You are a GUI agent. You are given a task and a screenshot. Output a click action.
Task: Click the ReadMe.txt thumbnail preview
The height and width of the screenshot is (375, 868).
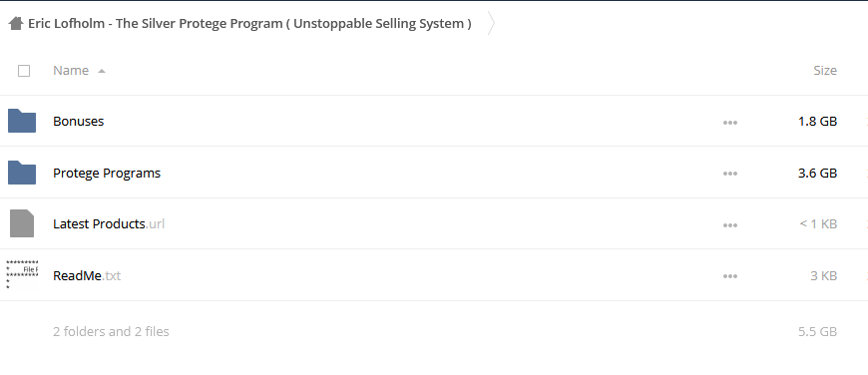(22, 275)
